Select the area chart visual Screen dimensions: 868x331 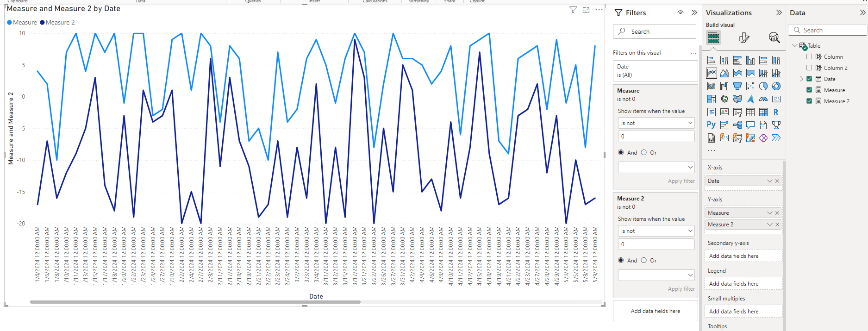tap(724, 73)
